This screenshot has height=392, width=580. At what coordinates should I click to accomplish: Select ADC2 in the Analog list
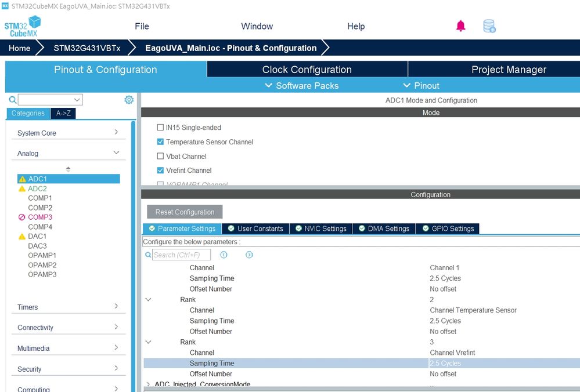[x=37, y=188]
